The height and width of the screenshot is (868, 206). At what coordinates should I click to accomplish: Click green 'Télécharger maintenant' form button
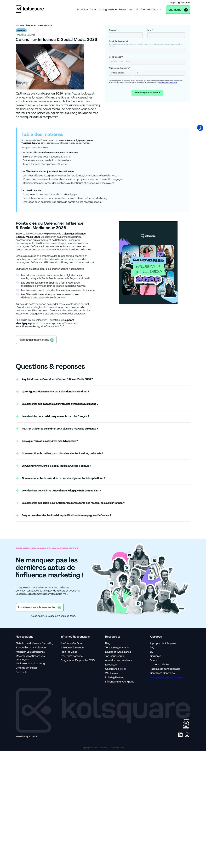[x=147, y=93]
